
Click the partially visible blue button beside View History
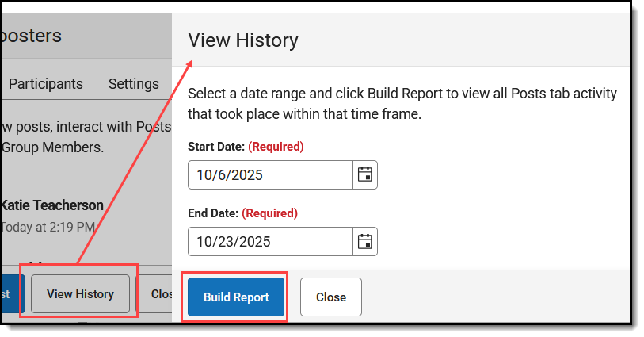(13, 294)
